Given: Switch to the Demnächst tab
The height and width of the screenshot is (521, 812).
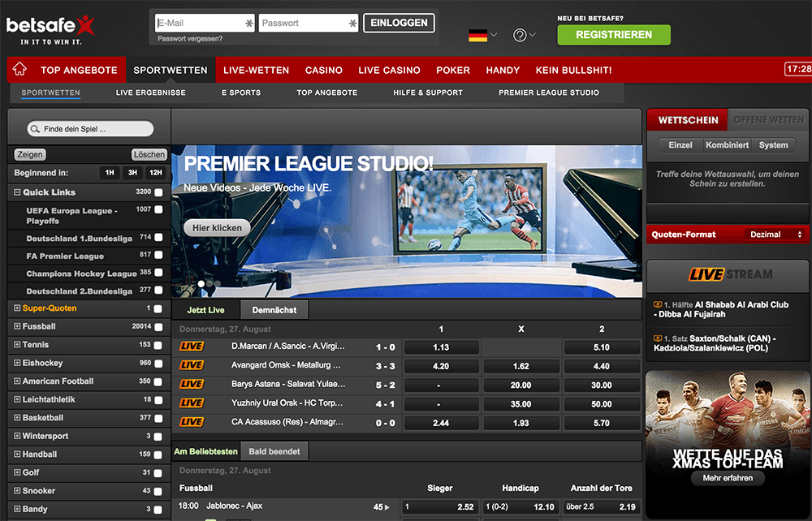Looking at the screenshot, I should click(x=274, y=310).
